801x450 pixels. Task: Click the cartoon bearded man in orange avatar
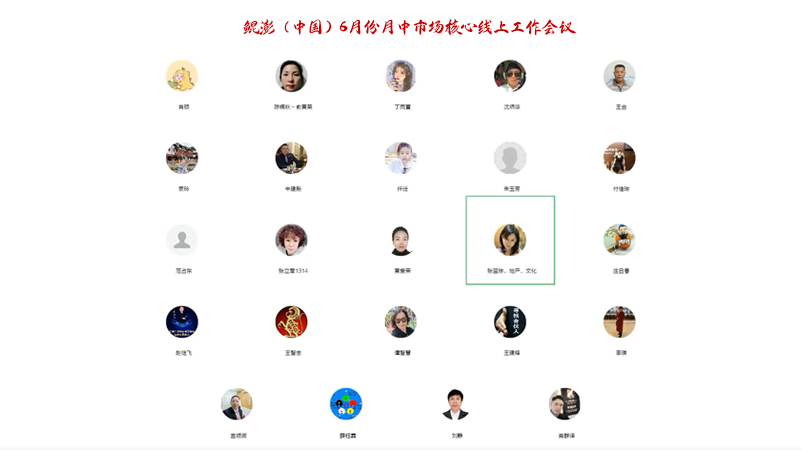click(619, 240)
